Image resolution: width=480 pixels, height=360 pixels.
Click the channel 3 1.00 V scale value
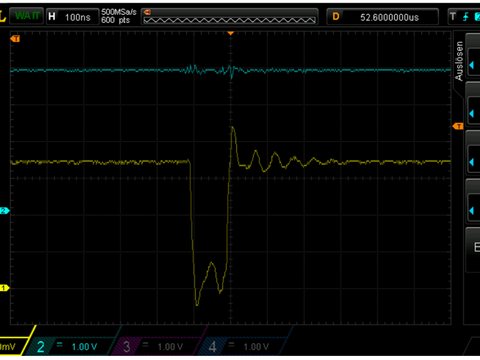[170, 347]
